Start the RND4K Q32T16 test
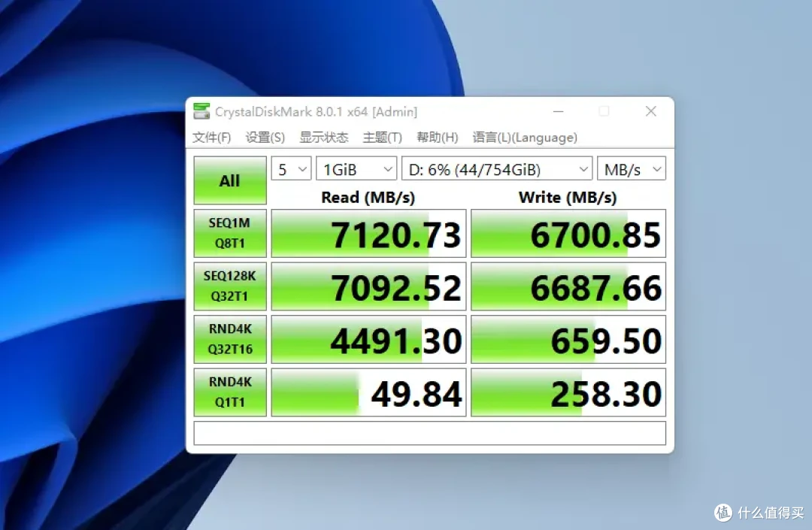812x530 pixels. pos(230,340)
